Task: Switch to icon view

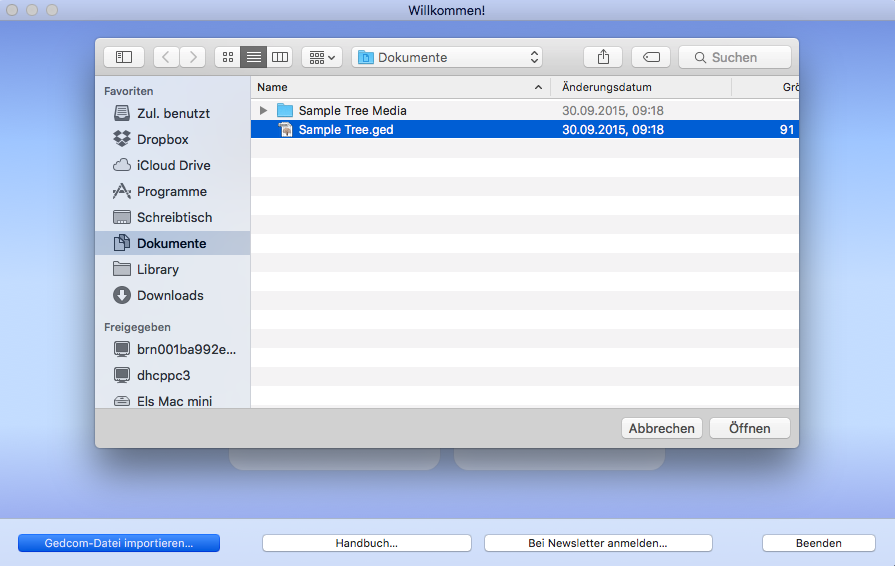Action: (x=228, y=57)
